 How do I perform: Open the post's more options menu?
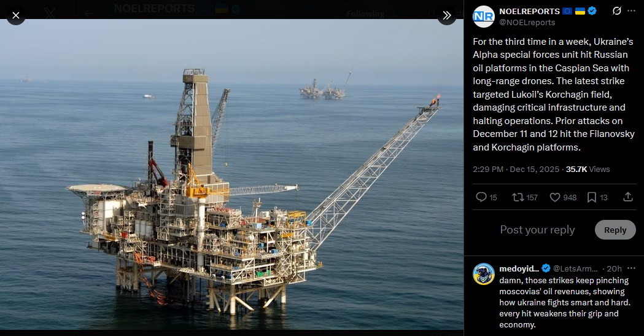(x=631, y=11)
